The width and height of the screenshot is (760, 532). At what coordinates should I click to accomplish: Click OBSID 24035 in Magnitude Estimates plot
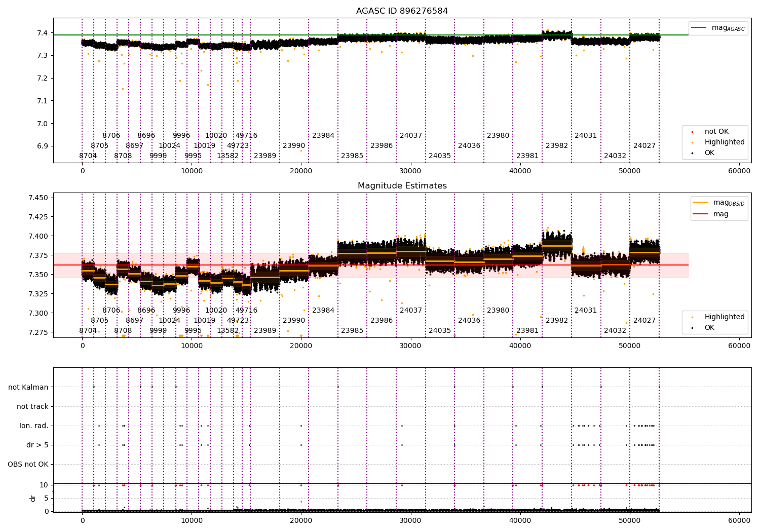(x=440, y=331)
